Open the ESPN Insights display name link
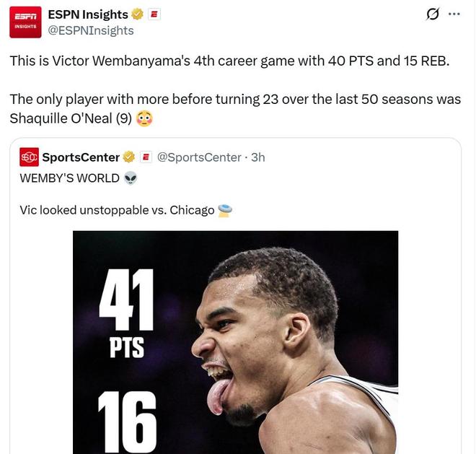The width and height of the screenshot is (476, 454). click(87, 14)
